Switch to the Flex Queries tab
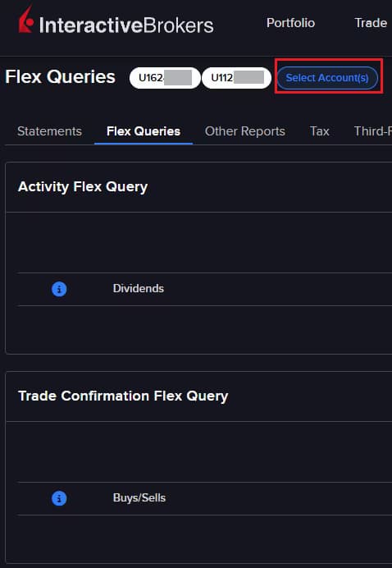 click(144, 131)
